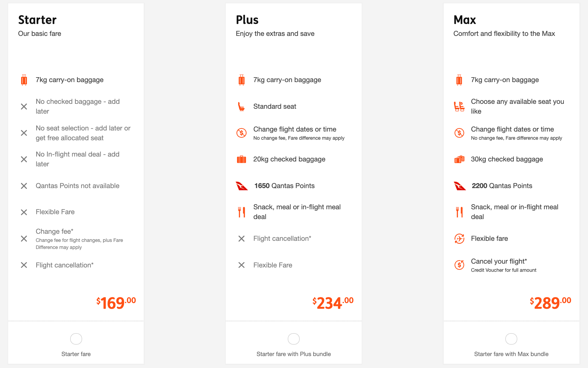Image resolution: width=588 pixels, height=368 pixels.
Task: Click the $169.00 Starter price
Action: tap(116, 303)
